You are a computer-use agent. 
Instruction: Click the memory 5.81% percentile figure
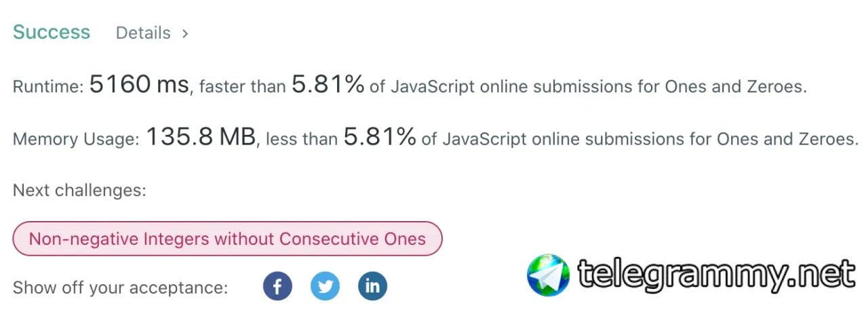[380, 137]
